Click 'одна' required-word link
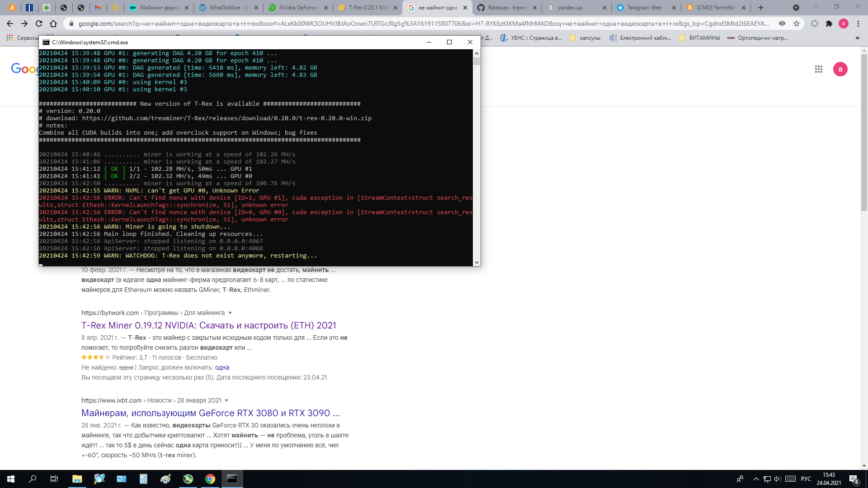Image resolution: width=868 pixels, height=488 pixels. [x=222, y=367]
